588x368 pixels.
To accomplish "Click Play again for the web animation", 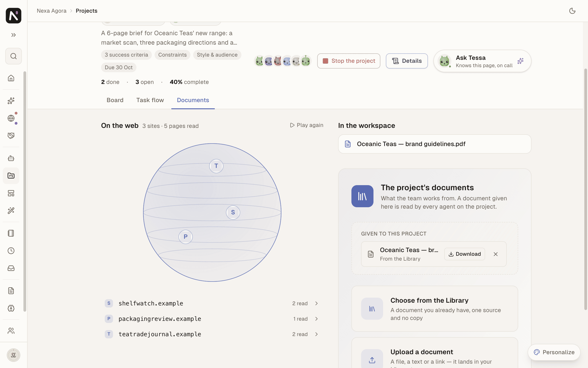I will pos(307,125).
